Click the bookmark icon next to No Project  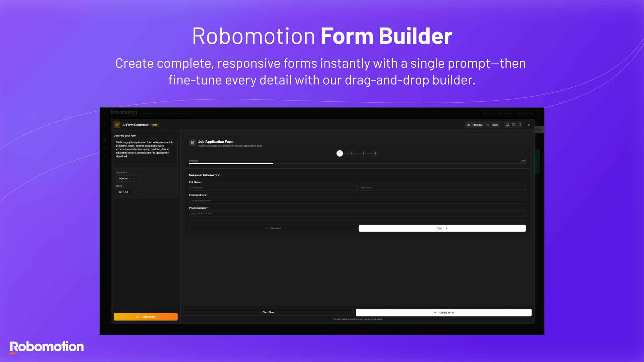(159, 113)
